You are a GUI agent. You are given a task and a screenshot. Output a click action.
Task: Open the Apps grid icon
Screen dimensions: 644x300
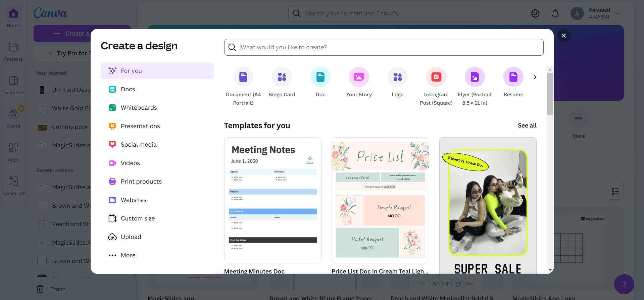(x=13, y=148)
